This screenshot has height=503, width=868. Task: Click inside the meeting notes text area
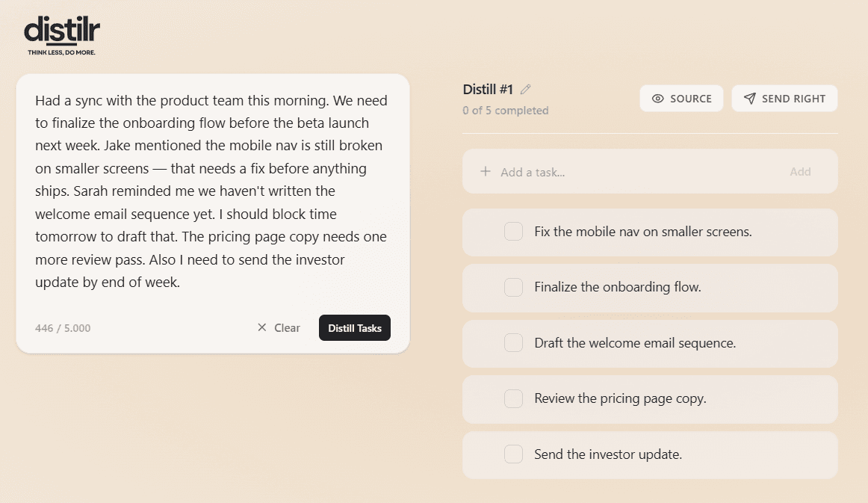pos(212,191)
